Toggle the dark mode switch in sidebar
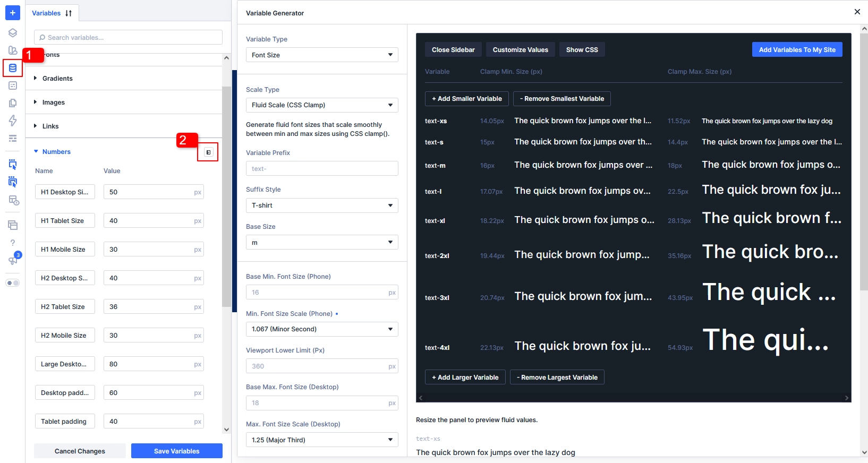868x463 pixels. [13, 283]
